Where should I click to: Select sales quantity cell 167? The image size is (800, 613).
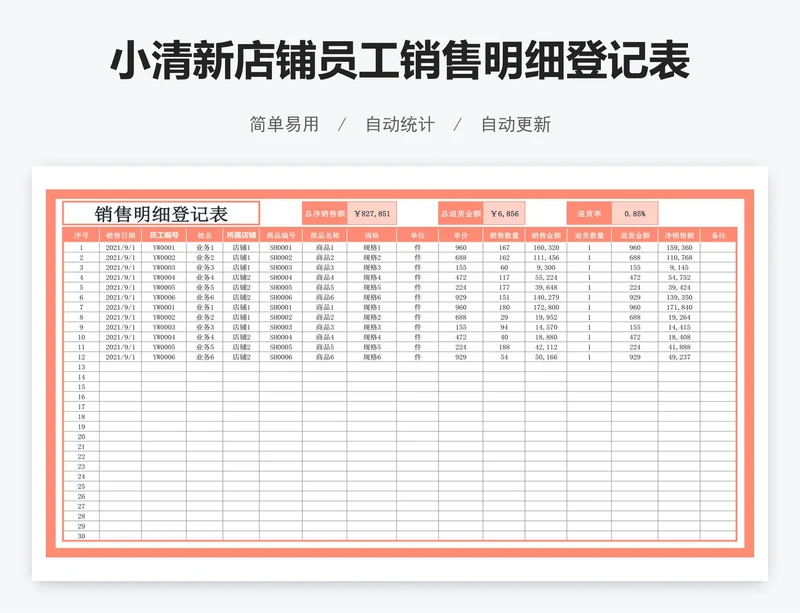point(504,248)
